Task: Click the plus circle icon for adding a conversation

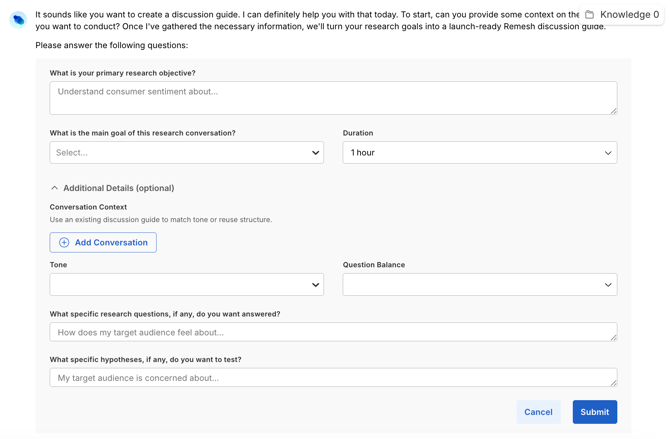Action: tap(64, 243)
